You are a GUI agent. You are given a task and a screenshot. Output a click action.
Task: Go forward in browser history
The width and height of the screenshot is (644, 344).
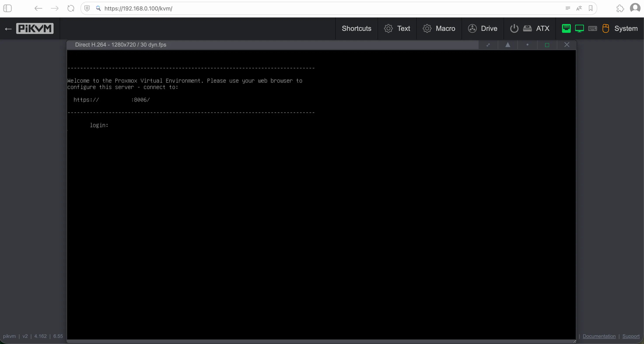(54, 9)
